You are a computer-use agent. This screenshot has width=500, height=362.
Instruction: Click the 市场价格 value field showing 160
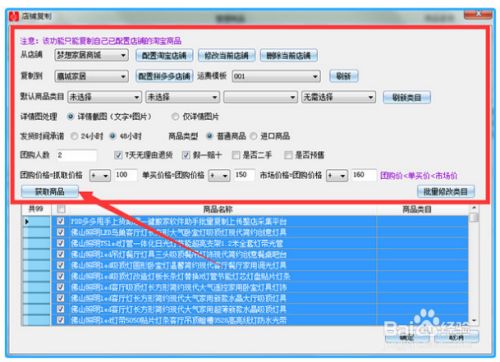point(364,175)
